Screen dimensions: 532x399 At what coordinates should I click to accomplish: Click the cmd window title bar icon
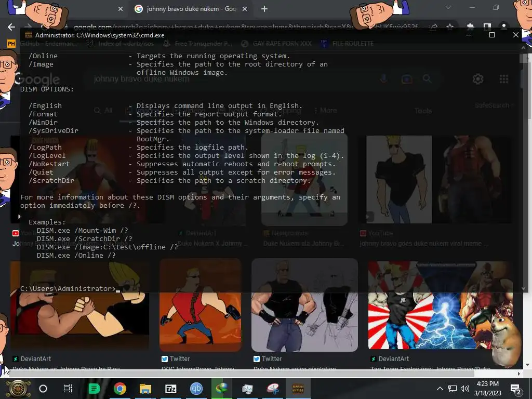(28, 35)
